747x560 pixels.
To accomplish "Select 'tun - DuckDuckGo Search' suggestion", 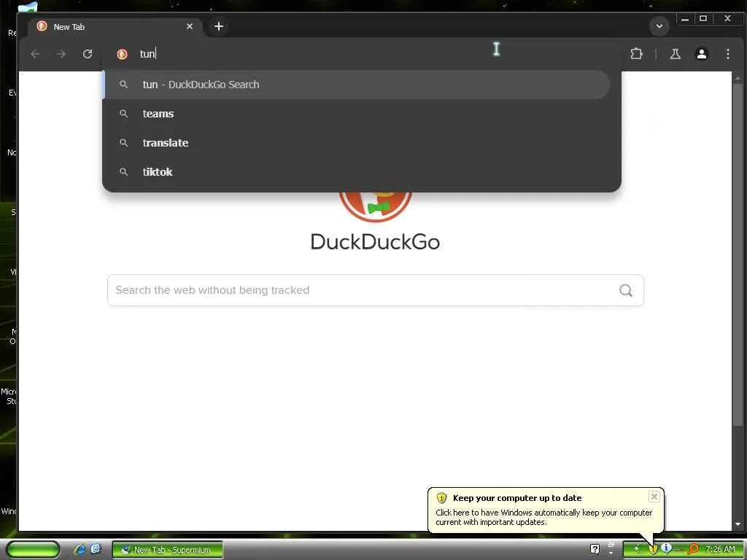I will 356,85.
